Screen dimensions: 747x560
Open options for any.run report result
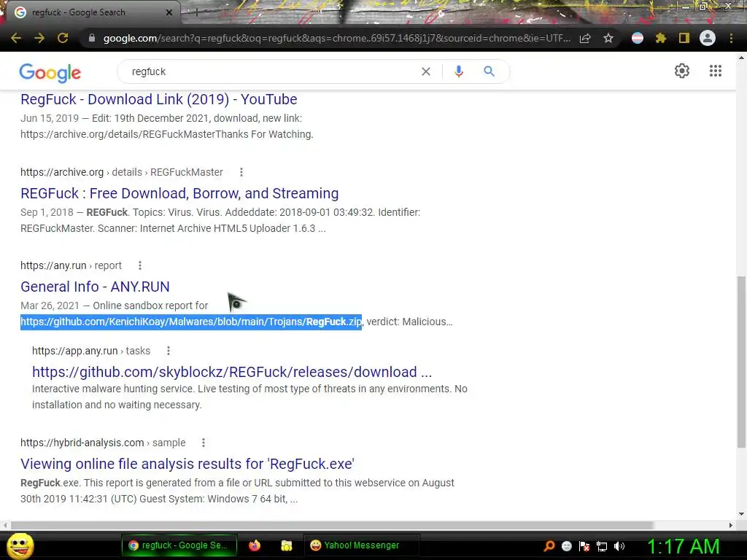point(140,265)
